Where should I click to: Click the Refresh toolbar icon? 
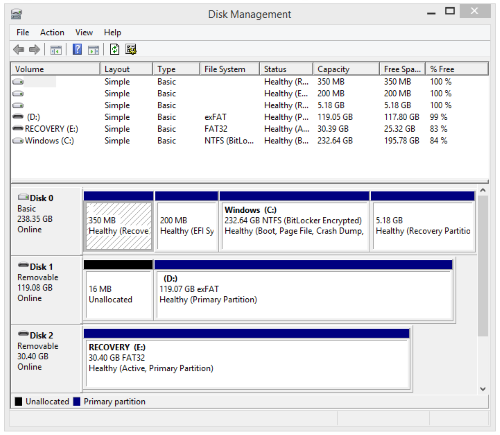114,50
